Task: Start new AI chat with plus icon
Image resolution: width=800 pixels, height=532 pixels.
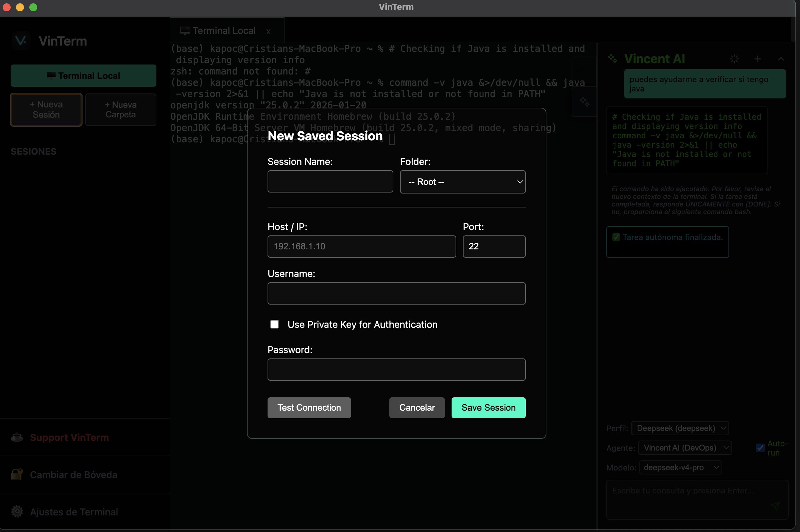Action: click(757, 59)
